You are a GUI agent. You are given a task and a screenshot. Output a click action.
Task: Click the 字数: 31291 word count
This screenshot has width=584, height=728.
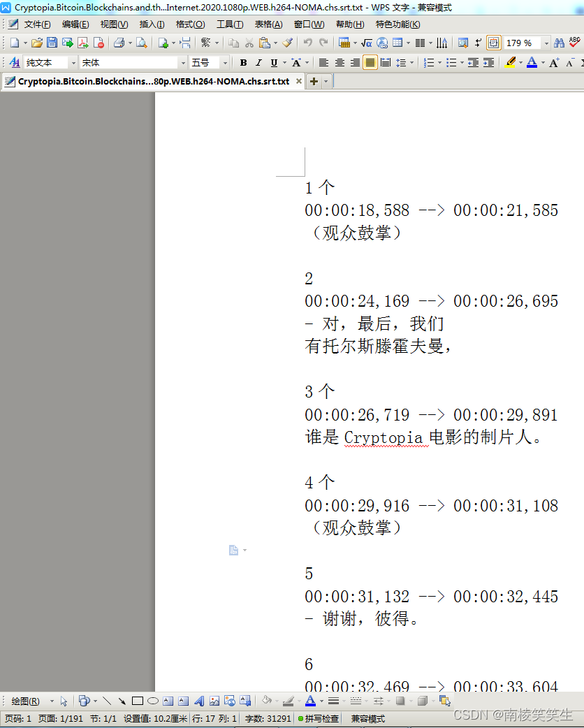tap(268, 719)
